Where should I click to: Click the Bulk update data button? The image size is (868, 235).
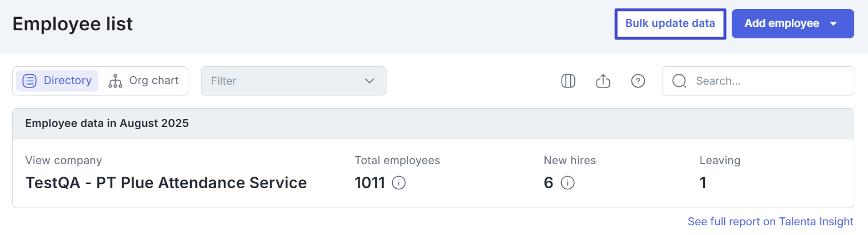tap(670, 23)
